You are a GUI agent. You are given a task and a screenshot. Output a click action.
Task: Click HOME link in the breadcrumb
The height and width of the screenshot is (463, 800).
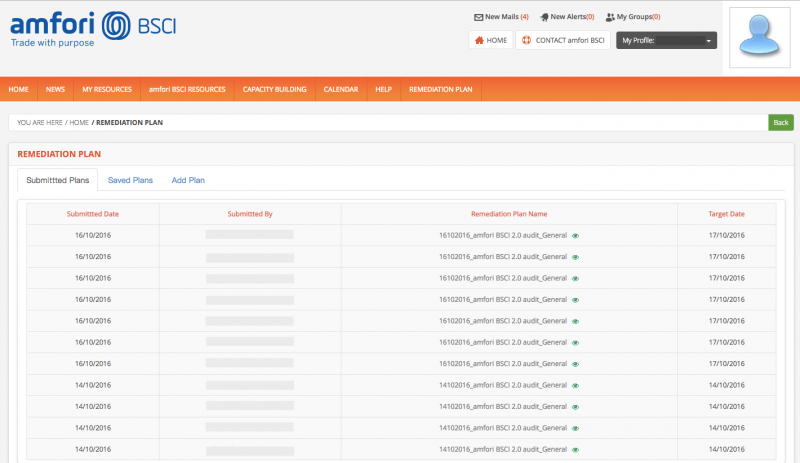pos(79,122)
